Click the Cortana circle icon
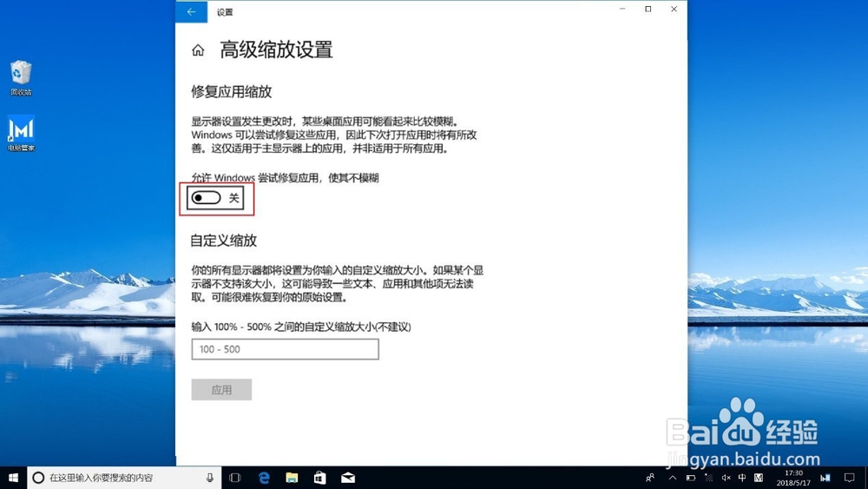This screenshot has height=489, width=868. pyautogui.click(x=38, y=478)
